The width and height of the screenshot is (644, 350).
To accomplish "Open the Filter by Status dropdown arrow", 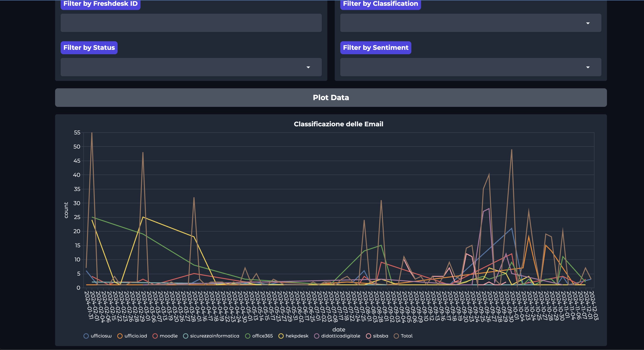I will pos(308,67).
